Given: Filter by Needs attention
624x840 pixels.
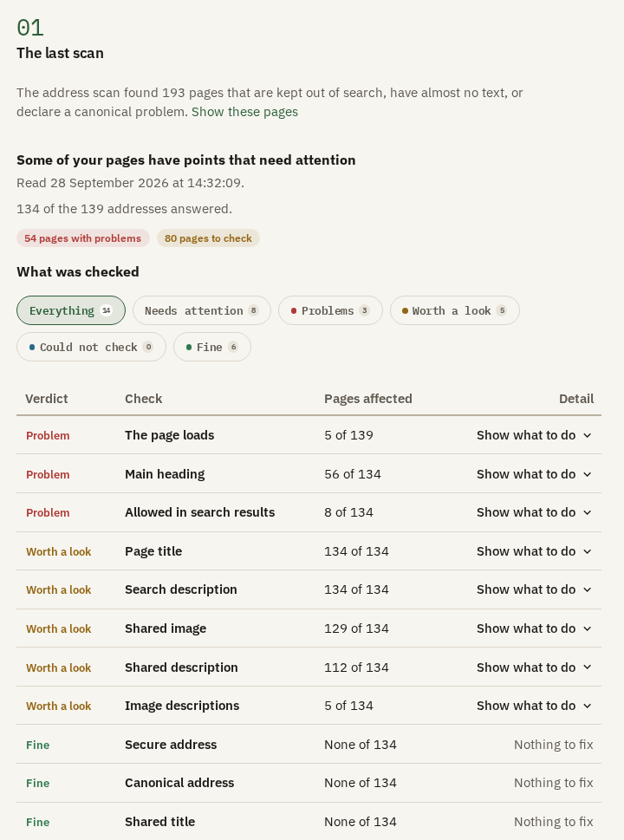Looking at the screenshot, I should [202, 310].
